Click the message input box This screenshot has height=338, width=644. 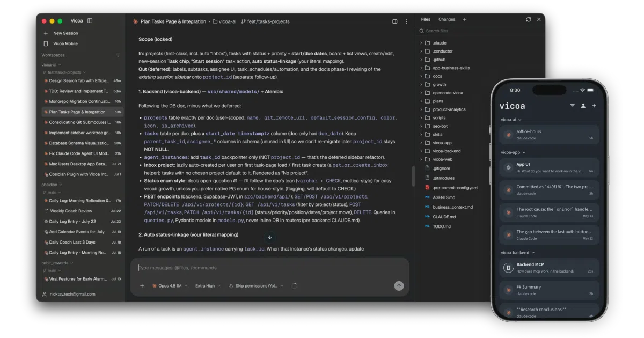[269, 268]
